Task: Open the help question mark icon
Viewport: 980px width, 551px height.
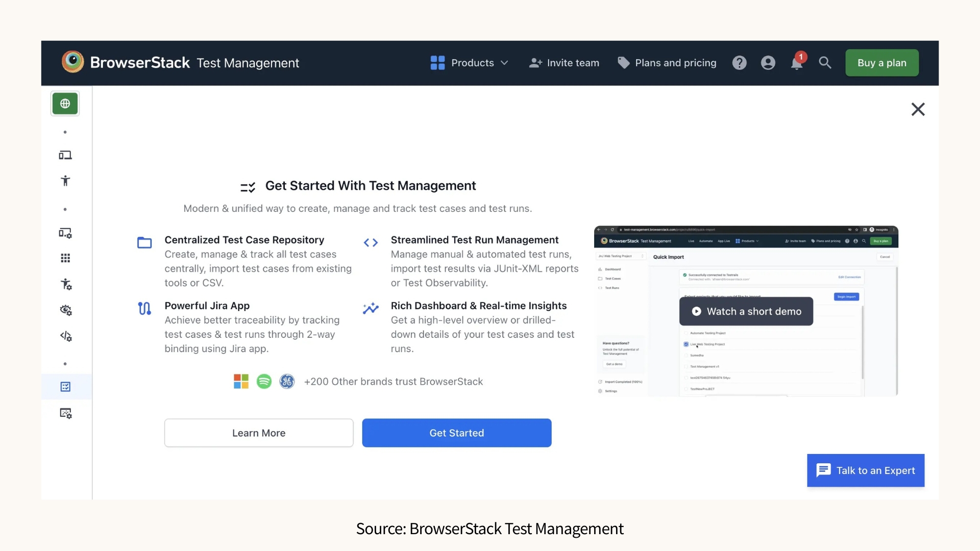Action: 739,63
